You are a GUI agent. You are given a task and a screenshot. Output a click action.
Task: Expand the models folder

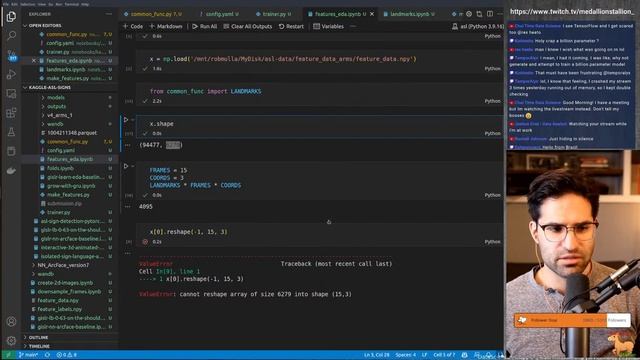click(43, 98)
